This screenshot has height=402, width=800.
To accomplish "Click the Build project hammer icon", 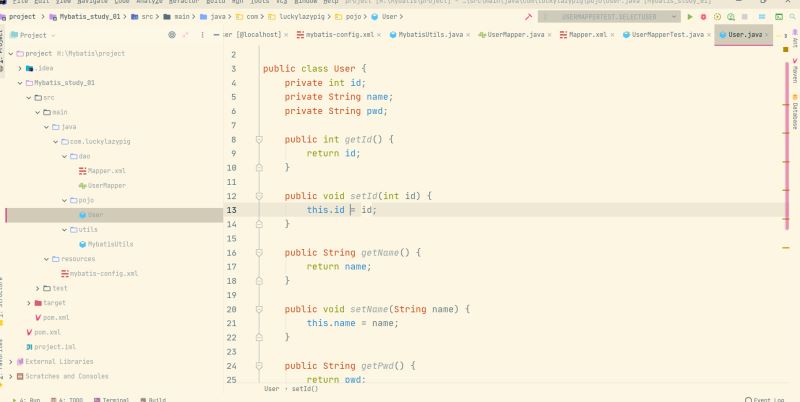I will pyautogui.click(x=529, y=17).
